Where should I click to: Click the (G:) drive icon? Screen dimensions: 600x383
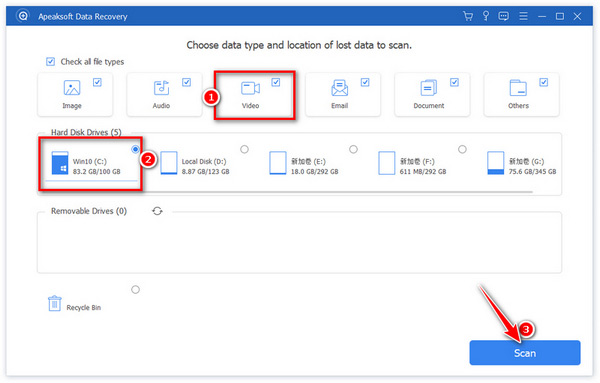pos(496,163)
